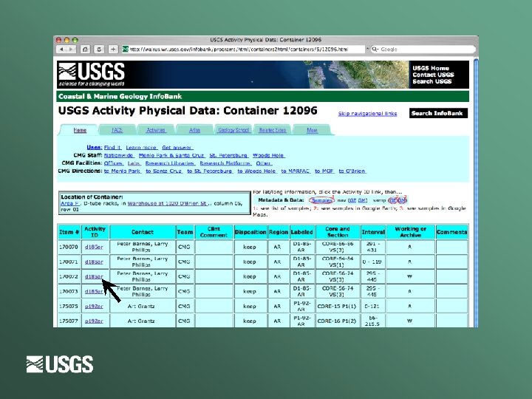The height and width of the screenshot is (399, 532).
Task: Select the 'CORE-16 P1(2)' cell
Action: point(337,321)
